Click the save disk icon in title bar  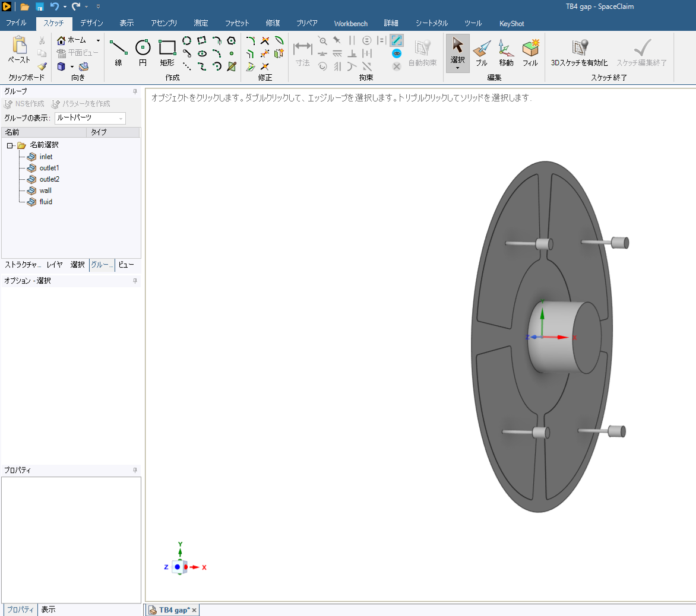click(x=39, y=7)
